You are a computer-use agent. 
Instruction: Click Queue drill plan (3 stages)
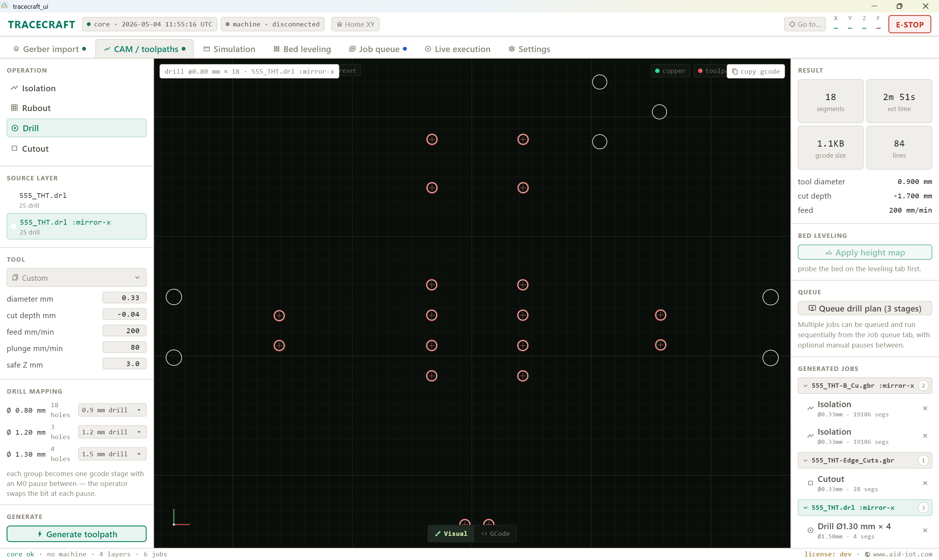coord(865,308)
